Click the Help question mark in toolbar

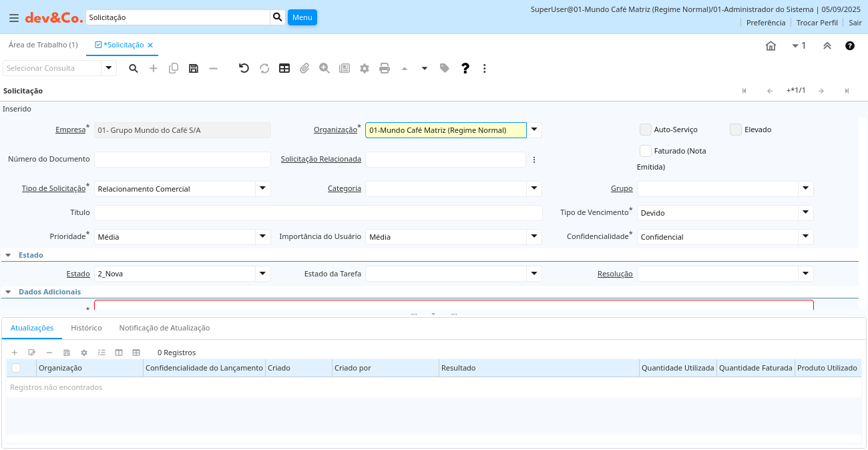[465, 68]
